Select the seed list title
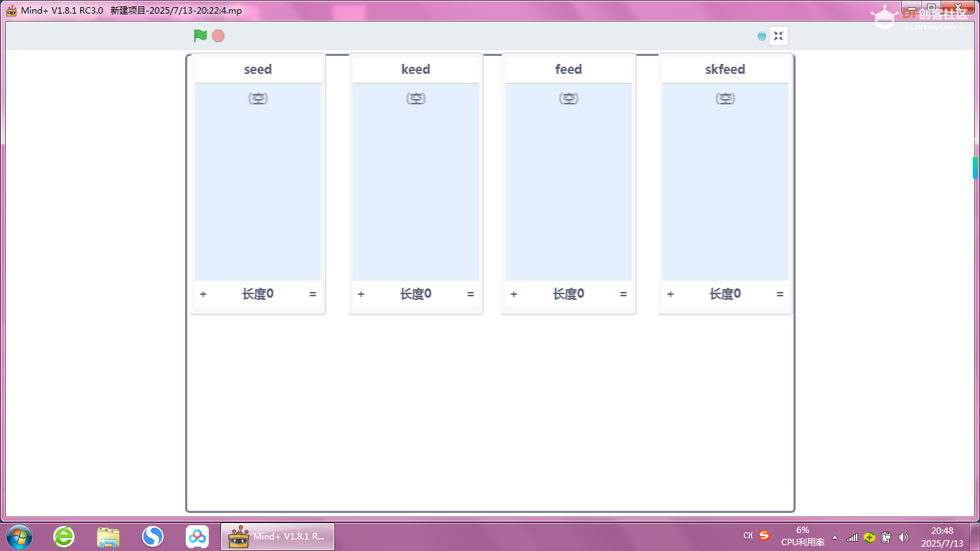980x551 pixels. pos(258,70)
